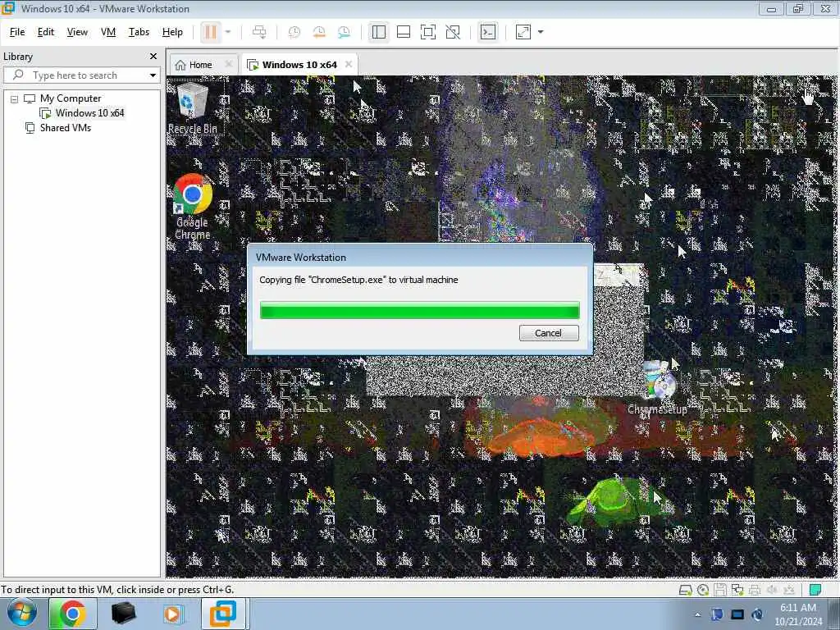Image resolution: width=840 pixels, height=630 pixels.
Task: Click the USB device status icon
Action: tap(789, 590)
